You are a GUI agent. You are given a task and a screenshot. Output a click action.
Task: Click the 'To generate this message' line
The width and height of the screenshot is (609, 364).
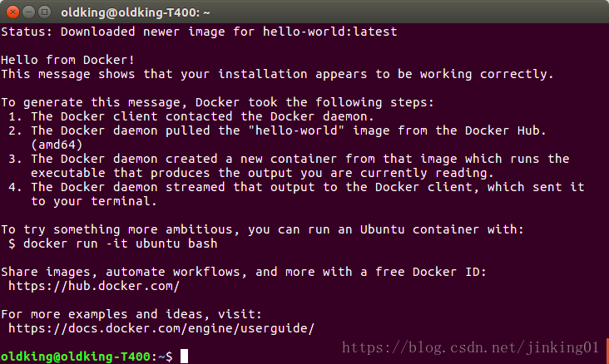[228, 102]
